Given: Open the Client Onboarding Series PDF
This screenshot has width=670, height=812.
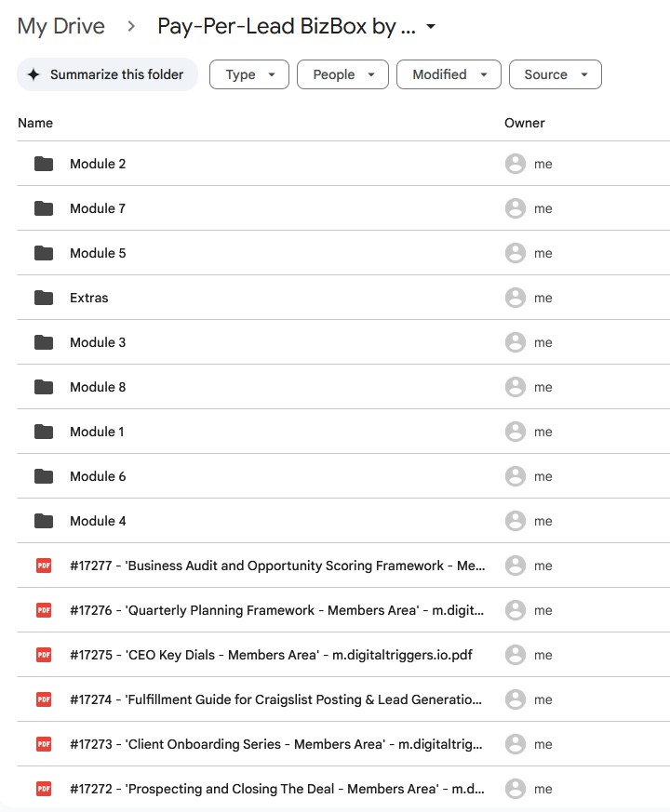Looking at the screenshot, I should [279, 744].
